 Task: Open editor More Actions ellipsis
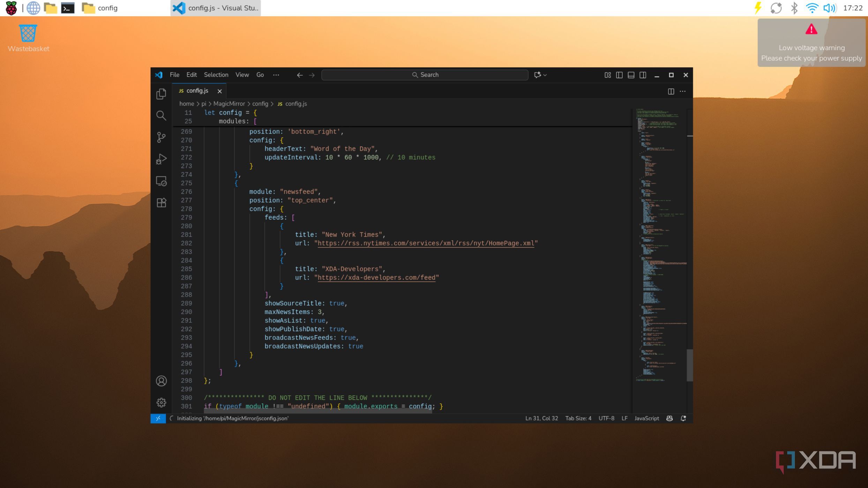(x=683, y=91)
